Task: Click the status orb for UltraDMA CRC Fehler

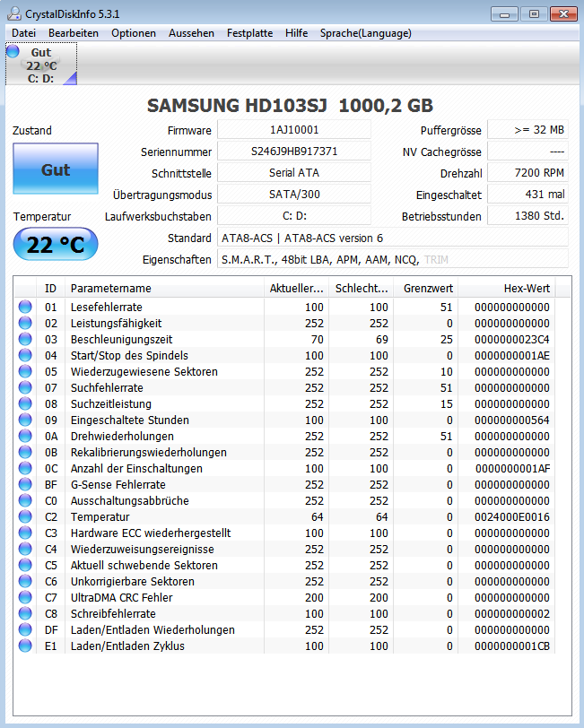Action: 25,597
